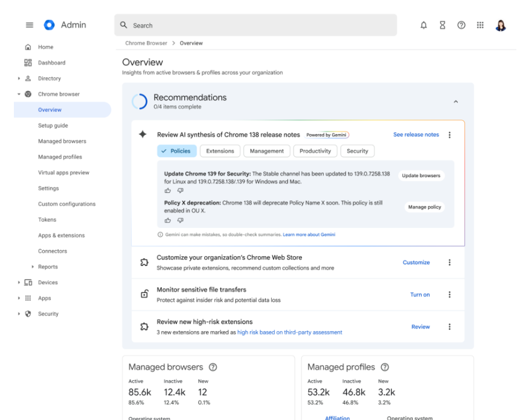Open Managed browsers in sidebar
The height and width of the screenshot is (420, 520).
(x=62, y=141)
